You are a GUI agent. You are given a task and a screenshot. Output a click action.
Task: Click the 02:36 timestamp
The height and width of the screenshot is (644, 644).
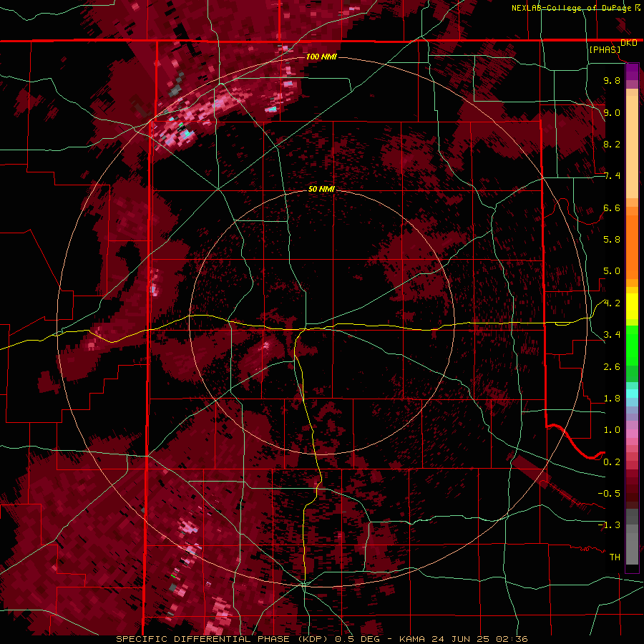pos(512,639)
